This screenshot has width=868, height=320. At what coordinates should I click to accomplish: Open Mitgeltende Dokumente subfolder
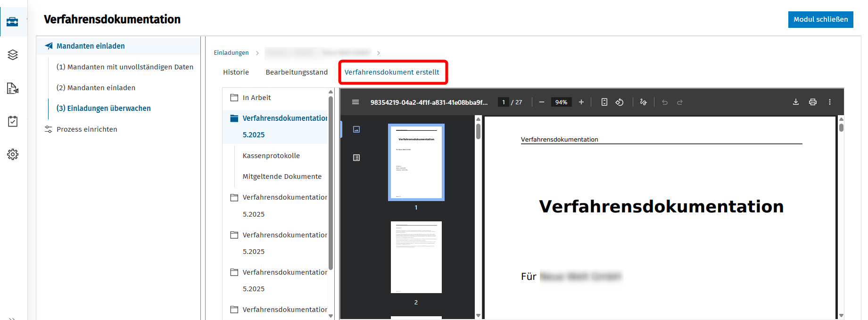coord(282,177)
